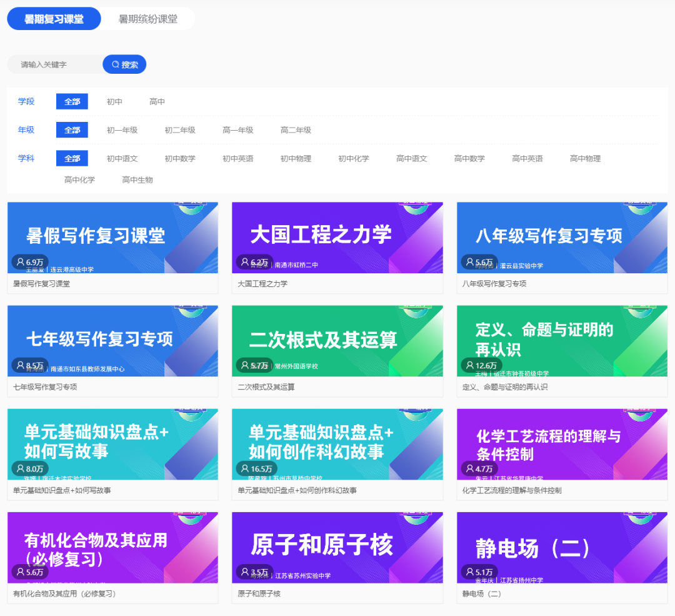Click viewer icon showing 5.1万 on 静电场（二）
This screenshot has width=675, height=616.
tap(470, 571)
